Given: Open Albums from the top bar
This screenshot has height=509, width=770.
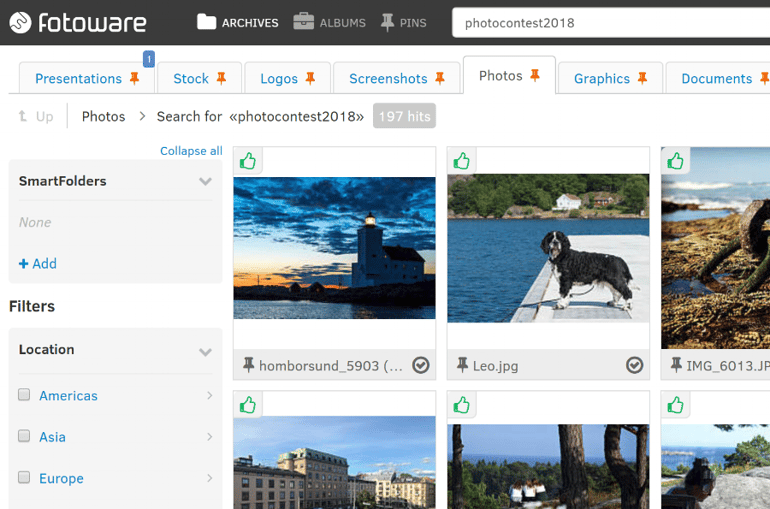Looking at the screenshot, I should tap(330, 23).
